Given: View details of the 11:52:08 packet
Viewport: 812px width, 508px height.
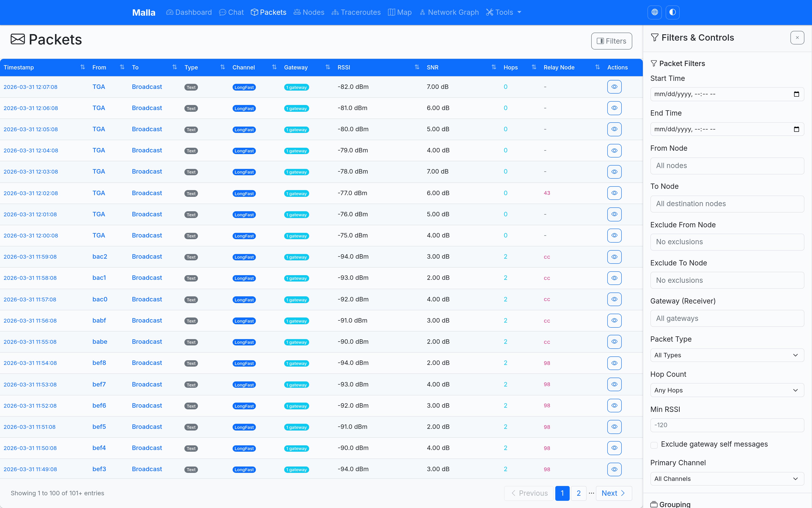Looking at the screenshot, I should tap(614, 406).
